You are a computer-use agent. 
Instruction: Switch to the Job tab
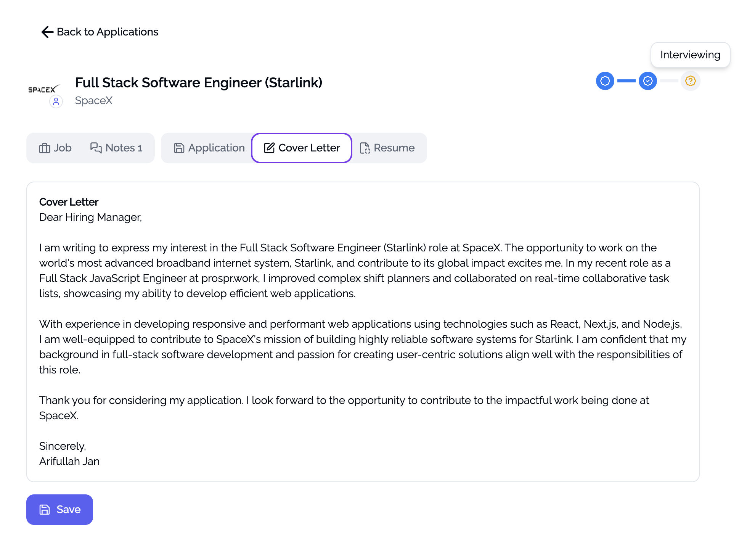[55, 148]
